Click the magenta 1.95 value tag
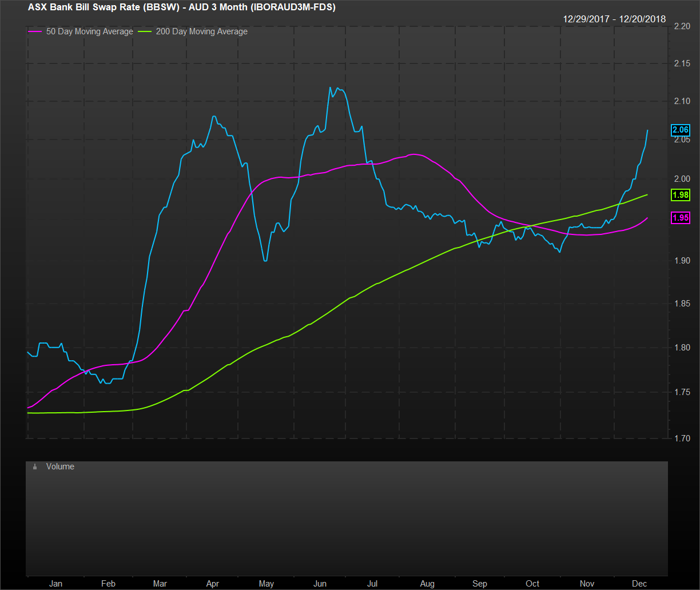The height and width of the screenshot is (590, 700). point(681,218)
